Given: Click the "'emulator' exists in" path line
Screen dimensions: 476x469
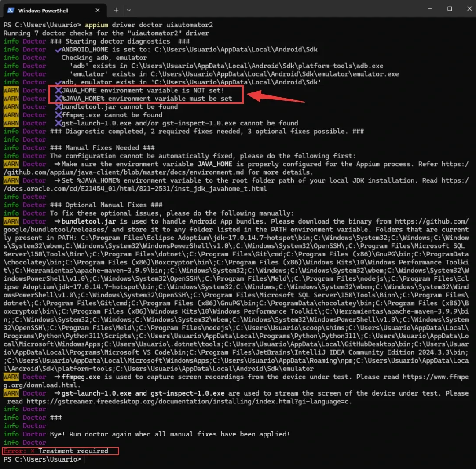Looking at the screenshot, I should [x=234, y=74].
